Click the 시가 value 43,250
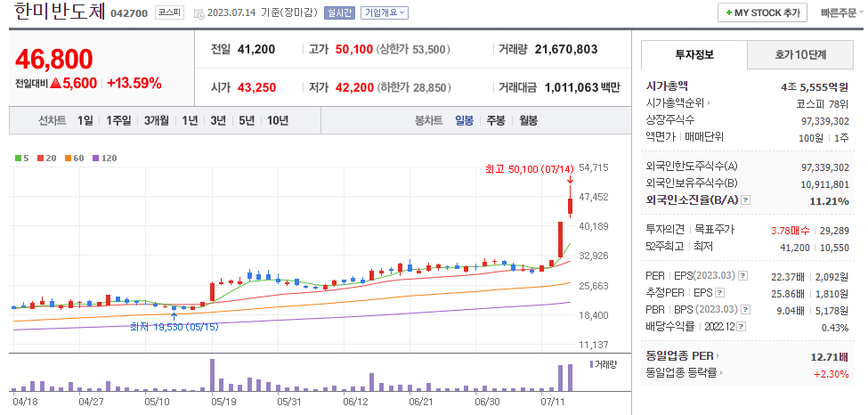Image resolution: width=868 pixels, height=415 pixels. (x=256, y=87)
